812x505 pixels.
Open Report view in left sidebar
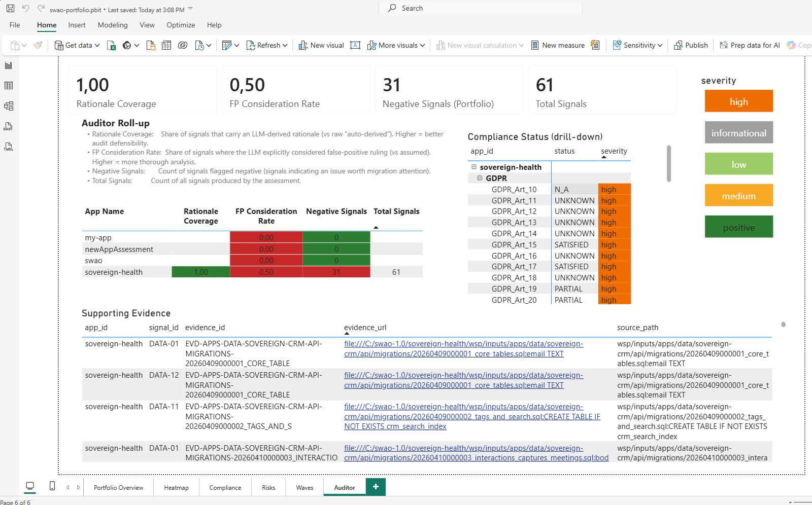[x=9, y=65]
